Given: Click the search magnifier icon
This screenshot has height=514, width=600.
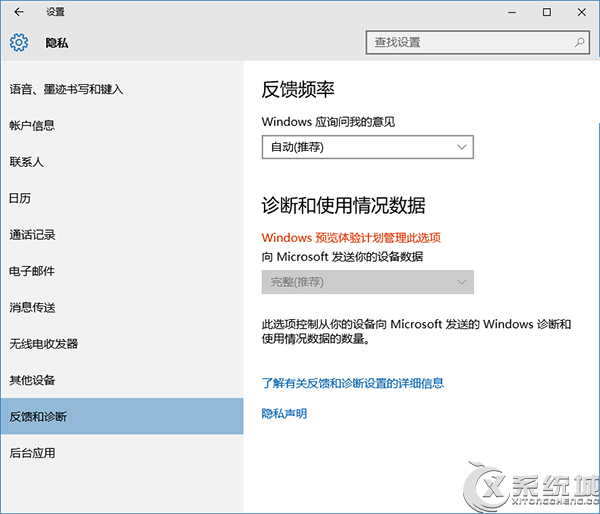Looking at the screenshot, I should 579,42.
